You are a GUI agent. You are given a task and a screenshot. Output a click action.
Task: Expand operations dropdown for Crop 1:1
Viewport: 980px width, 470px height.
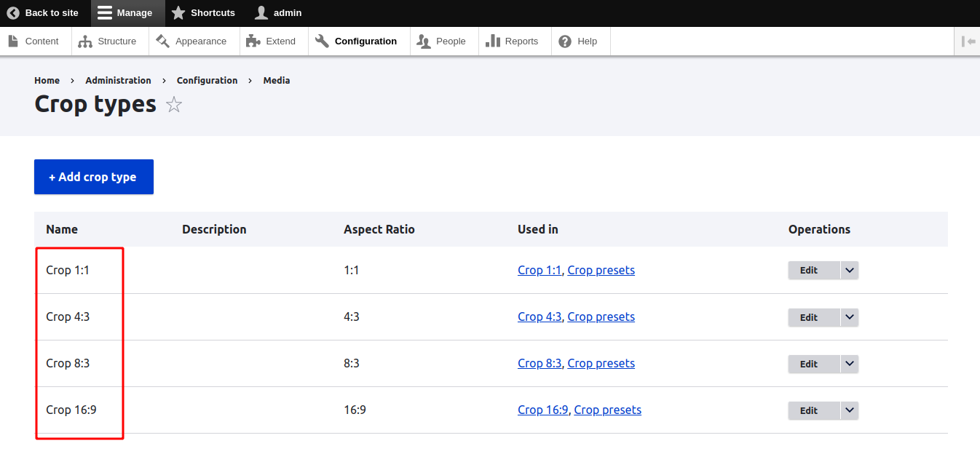click(849, 270)
